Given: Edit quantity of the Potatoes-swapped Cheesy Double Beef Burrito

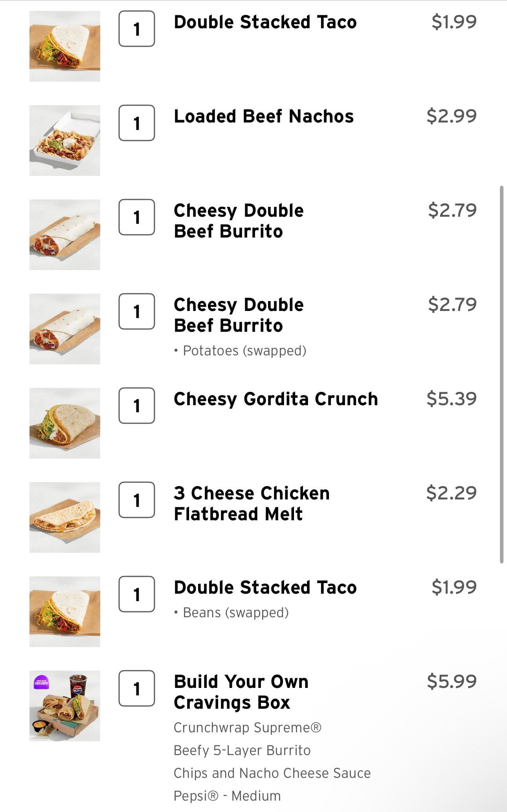Looking at the screenshot, I should coord(136,311).
